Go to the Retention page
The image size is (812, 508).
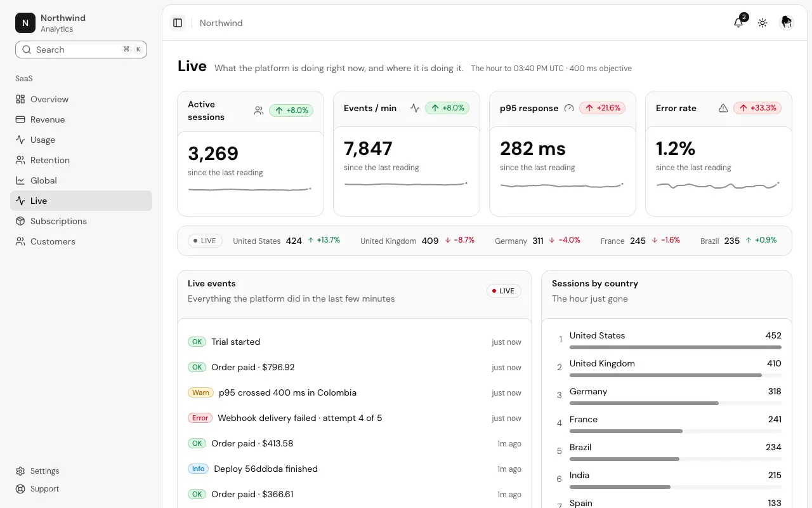tap(81, 160)
